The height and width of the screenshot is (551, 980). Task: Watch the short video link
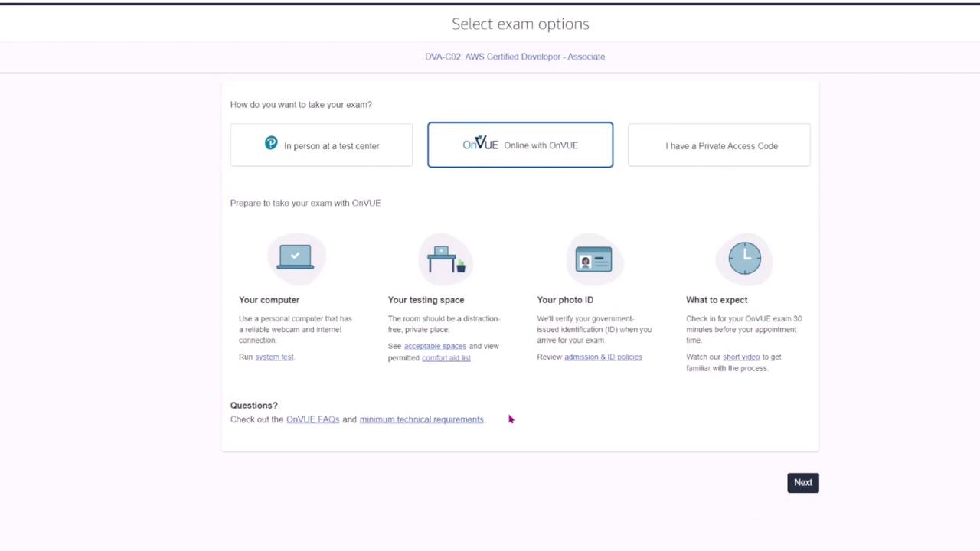741,357
